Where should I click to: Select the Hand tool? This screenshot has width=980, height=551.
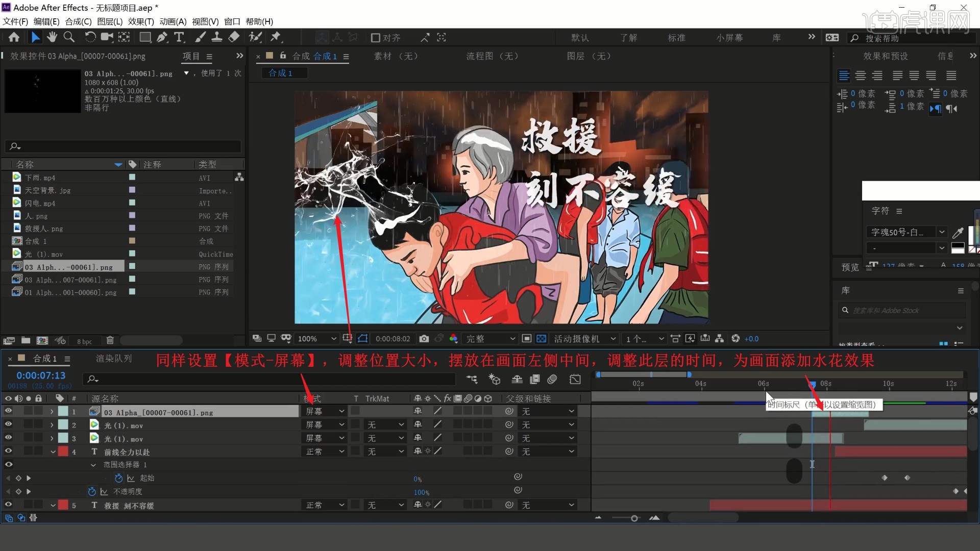point(52,37)
